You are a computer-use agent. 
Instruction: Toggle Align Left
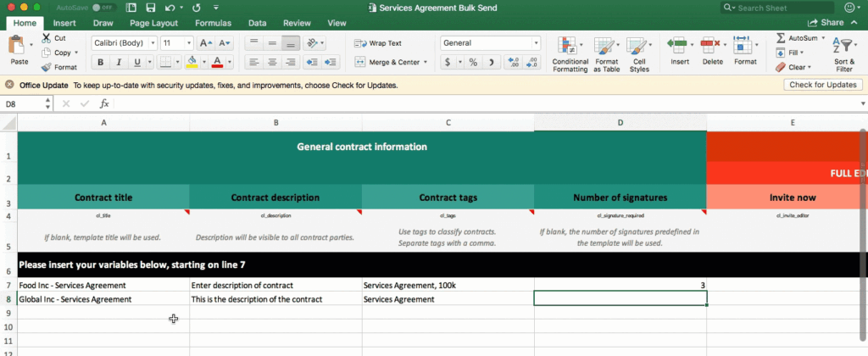pyautogui.click(x=254, y=62)
